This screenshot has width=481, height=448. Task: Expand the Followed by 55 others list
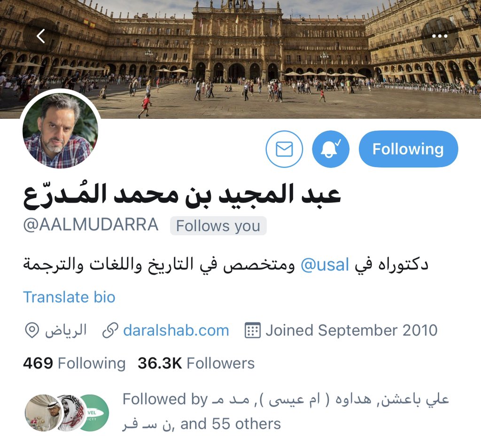pyautogui.click(x=285, y=411)
